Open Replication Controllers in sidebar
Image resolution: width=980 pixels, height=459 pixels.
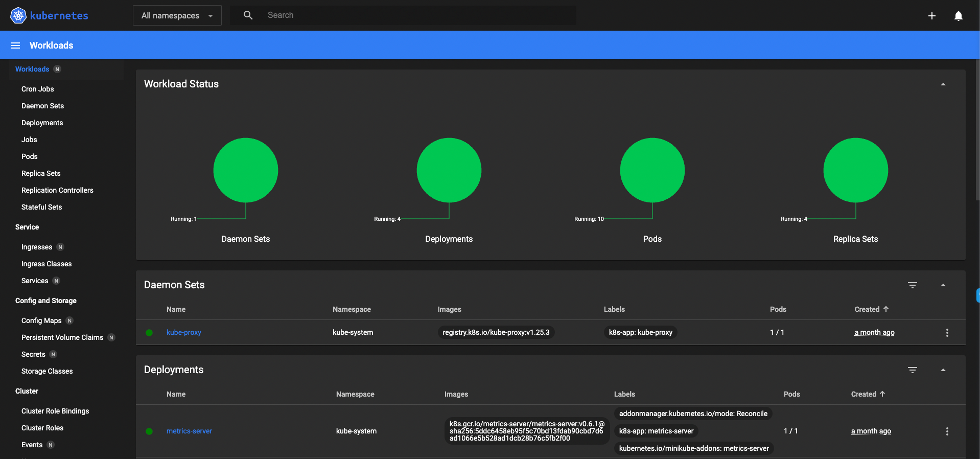(x=57, y=190)
